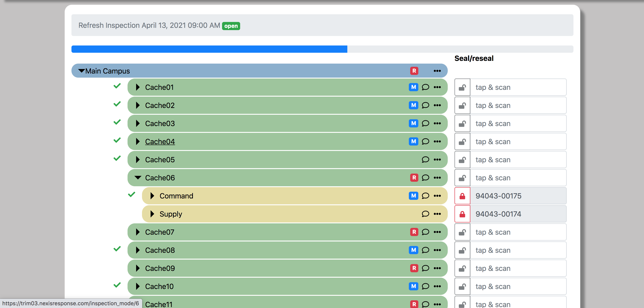Image resolution: width=644 pixels, height=308 pixels.
Task: Click tap & scan field for Cache02
Action: coord(518,105)
